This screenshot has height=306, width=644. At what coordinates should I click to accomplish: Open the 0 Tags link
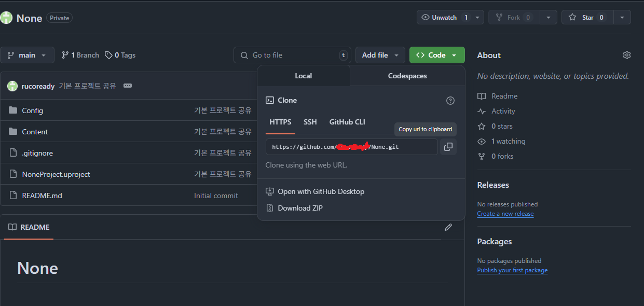(120, 55)
